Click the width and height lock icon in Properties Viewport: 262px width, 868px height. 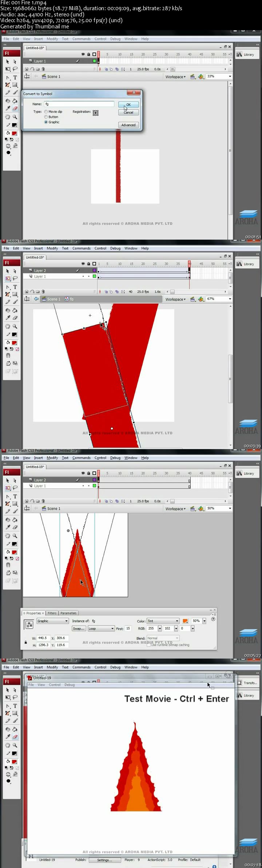click(26, 643)
